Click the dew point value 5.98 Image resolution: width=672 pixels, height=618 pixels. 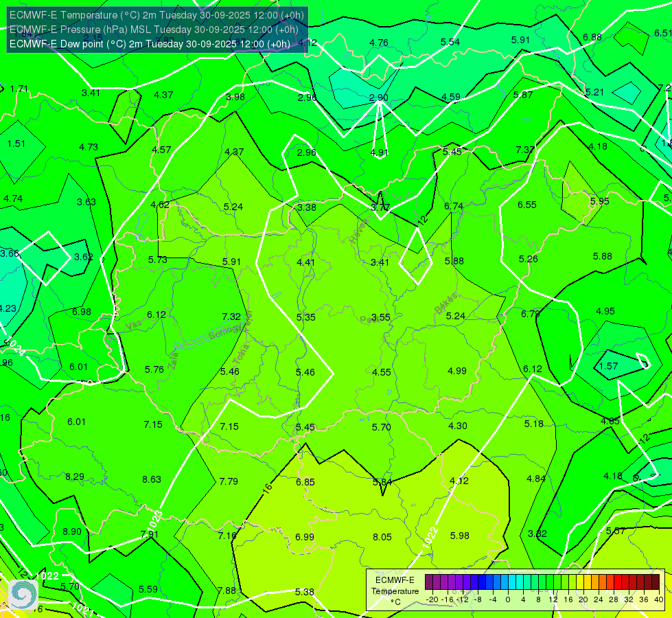point(459,536)
